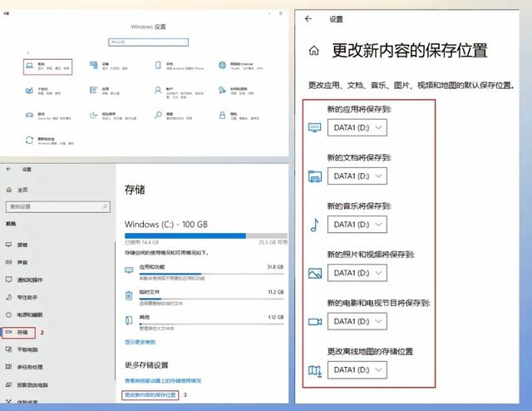Open the 新的音乐将保存到 drive dropdown
Screen dimensions: 532x411
point(357,225)
